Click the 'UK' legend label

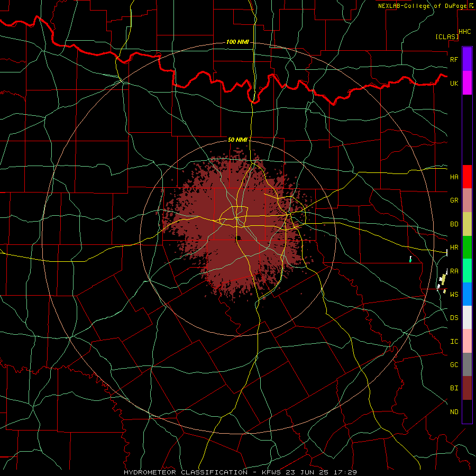(x=454, y=83)
